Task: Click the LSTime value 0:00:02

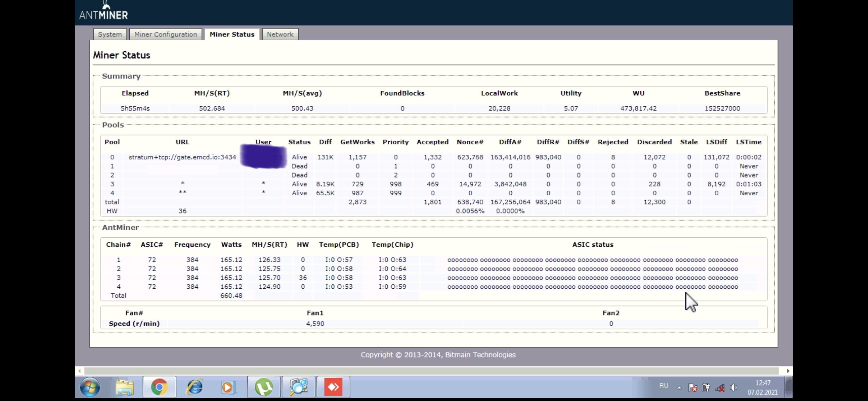Action: pyautogui.click(x=749, y=157)
